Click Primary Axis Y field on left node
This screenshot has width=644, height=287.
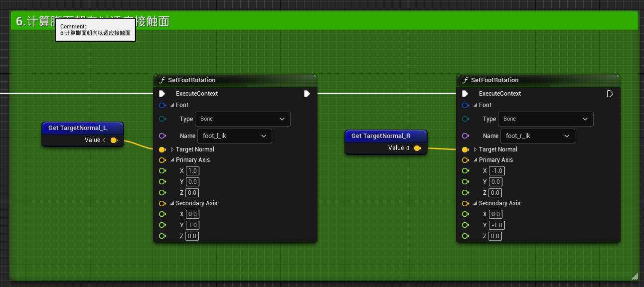point(192,182)
